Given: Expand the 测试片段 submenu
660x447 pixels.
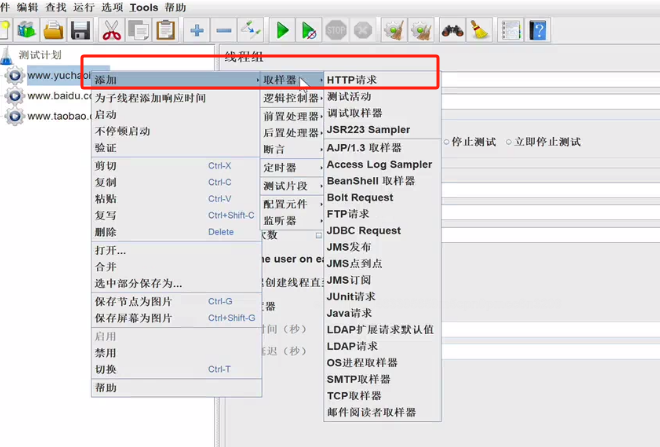Looking at the screenshot, I should pos(293,186).
